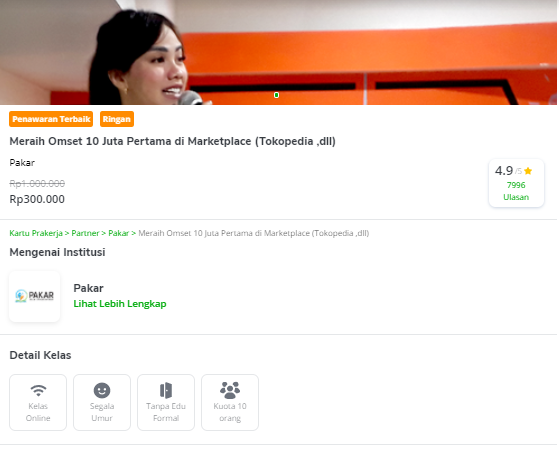Open the 7996 Ulasan reviews
559x455 pixels.
click(x=516, y=191)
